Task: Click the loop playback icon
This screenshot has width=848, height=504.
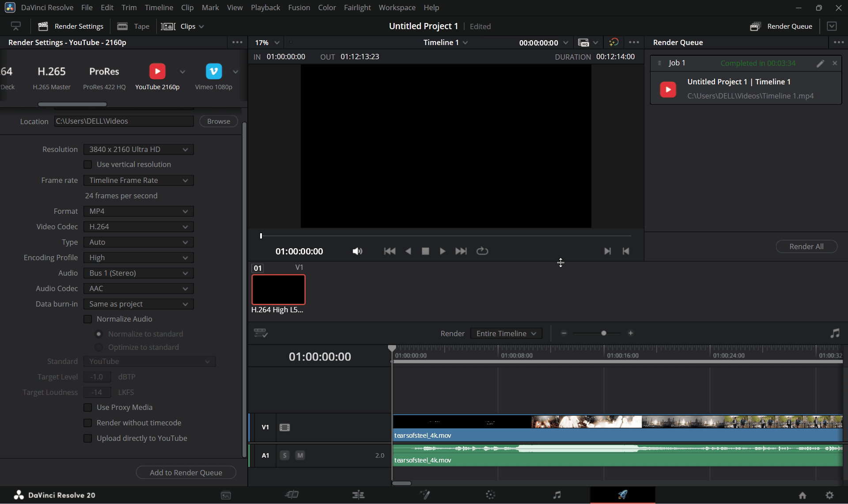Action: coord(482,251)
